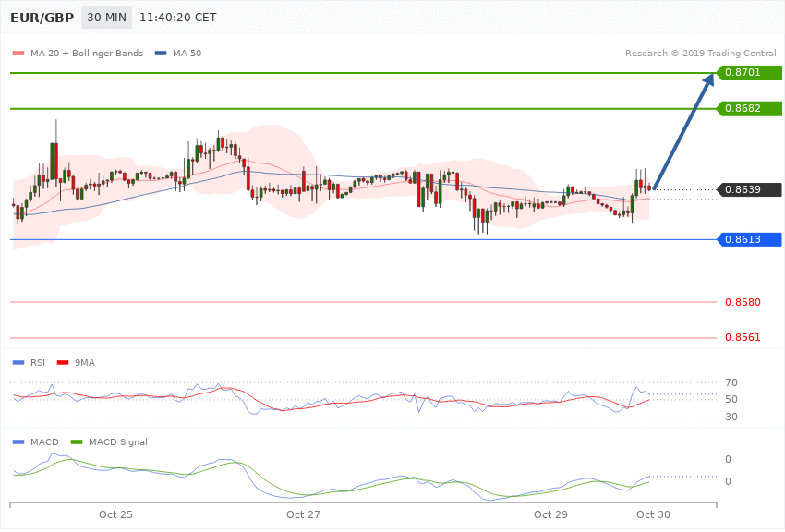The image size is (785, 532).
Task: Click the EUR/GBP pair title
Action: point(42,18)
